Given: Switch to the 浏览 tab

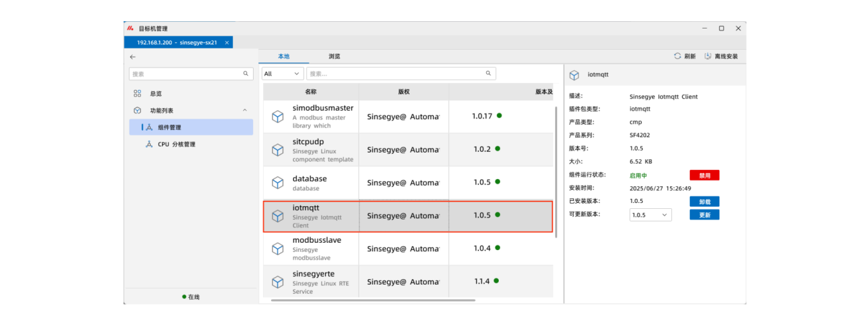Looking at the screenshot, I should (335, 56).
